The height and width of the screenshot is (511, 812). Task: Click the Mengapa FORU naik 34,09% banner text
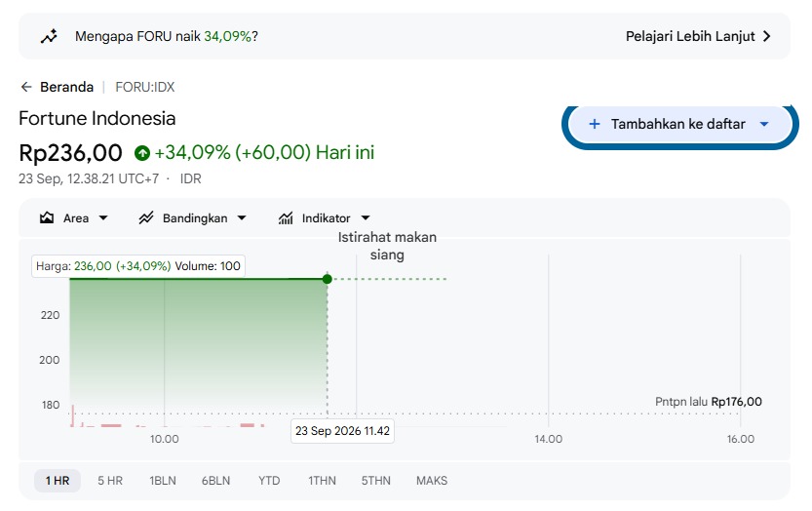pos(167,36)
